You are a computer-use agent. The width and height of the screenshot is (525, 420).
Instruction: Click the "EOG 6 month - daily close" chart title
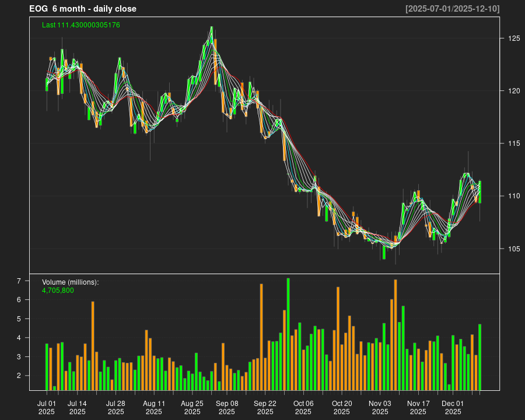[83, 9]
